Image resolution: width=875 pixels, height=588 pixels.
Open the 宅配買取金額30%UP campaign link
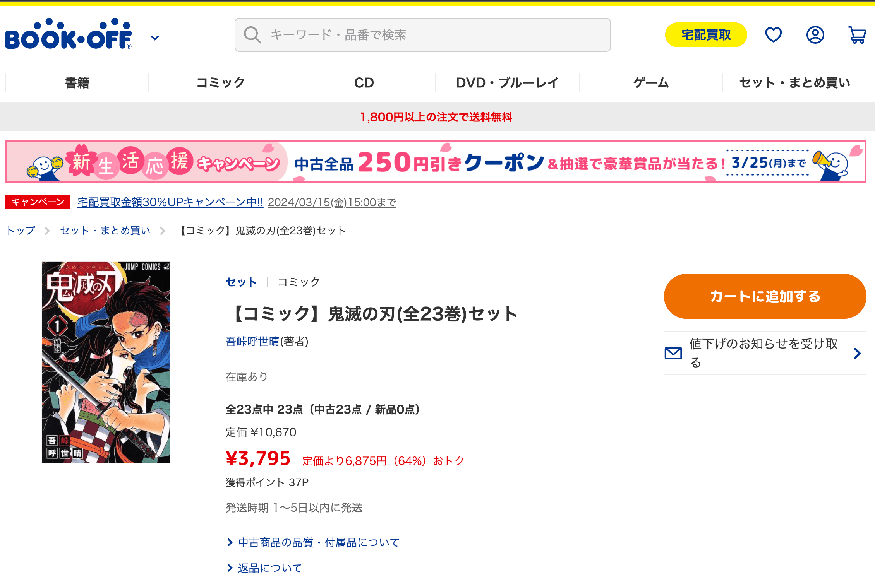click(170, 202)
